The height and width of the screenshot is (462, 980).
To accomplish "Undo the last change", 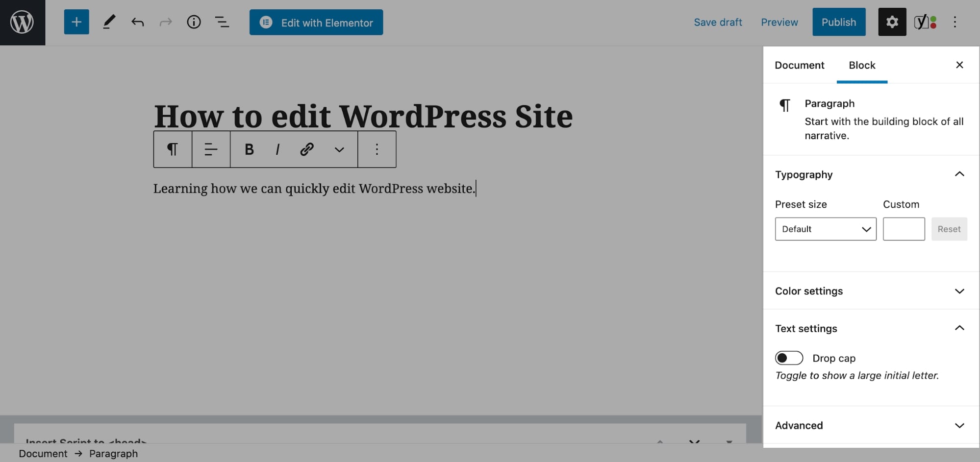I will (137, 22).
